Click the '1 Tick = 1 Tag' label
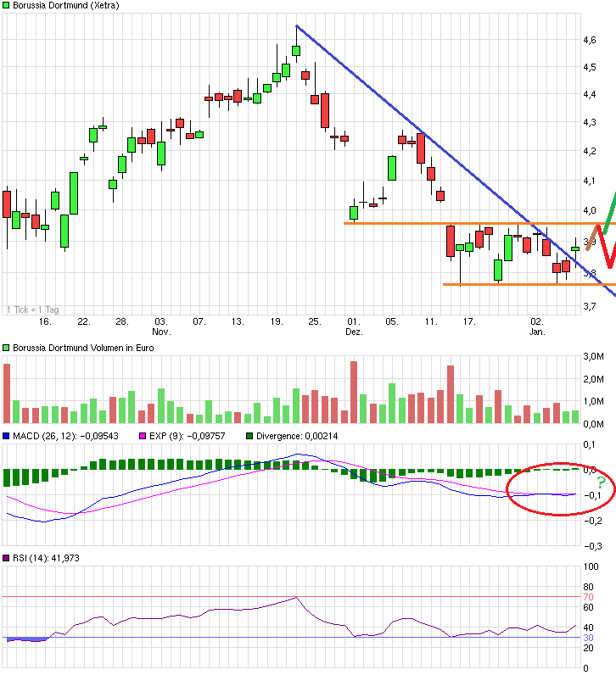 pyautogui.click(x=33, y=309)
